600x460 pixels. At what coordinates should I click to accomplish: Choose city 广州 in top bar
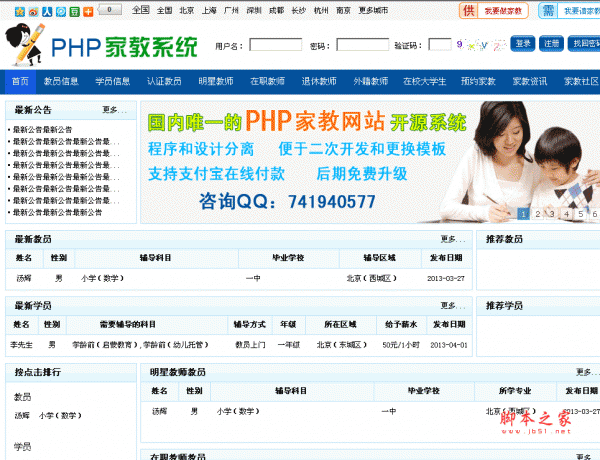click(x=231, y=11)
